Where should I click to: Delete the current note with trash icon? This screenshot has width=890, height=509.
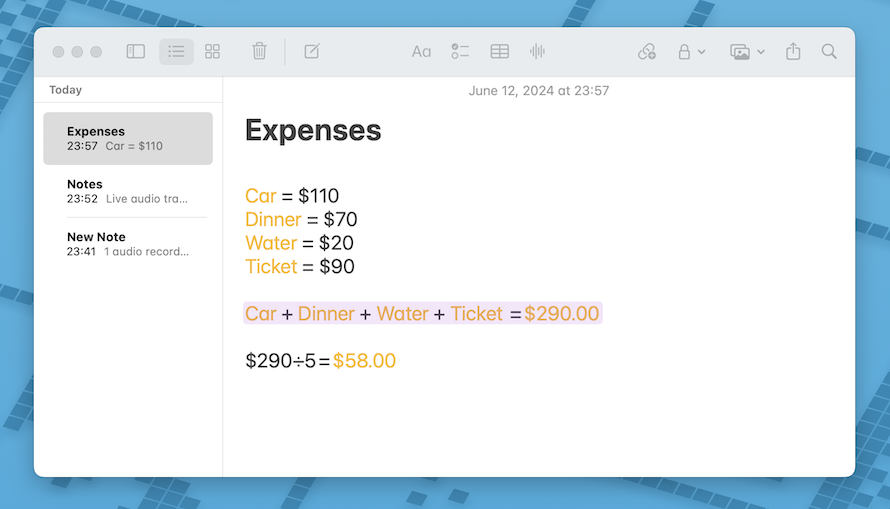click(259, 51)
